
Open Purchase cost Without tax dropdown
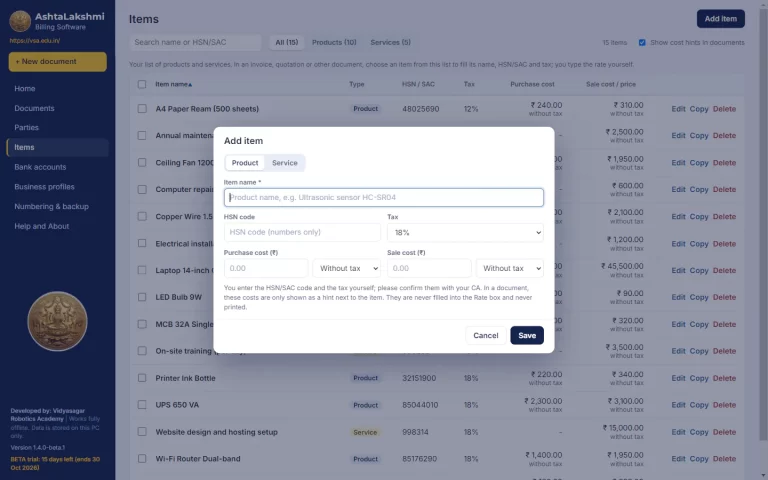pos(346,268)
